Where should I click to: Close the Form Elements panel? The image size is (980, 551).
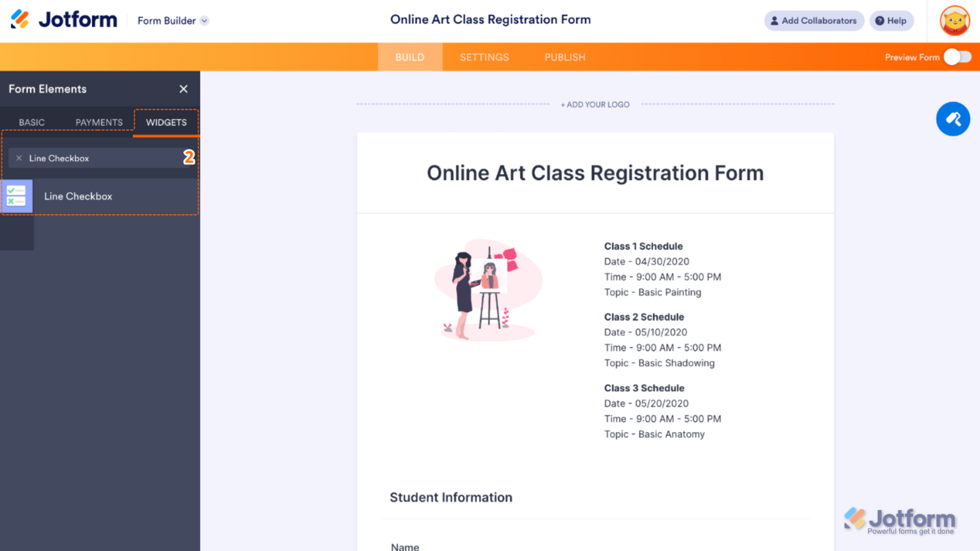pyautogui.click(x=183, y=88)
